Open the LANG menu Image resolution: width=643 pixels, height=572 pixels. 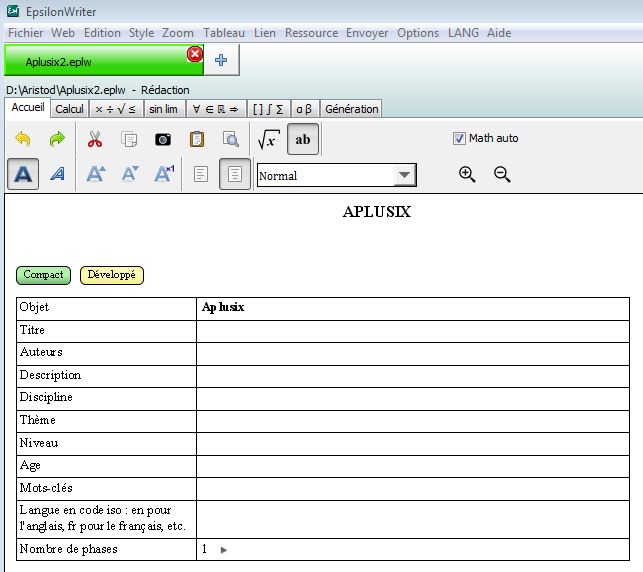pos(463,33)
